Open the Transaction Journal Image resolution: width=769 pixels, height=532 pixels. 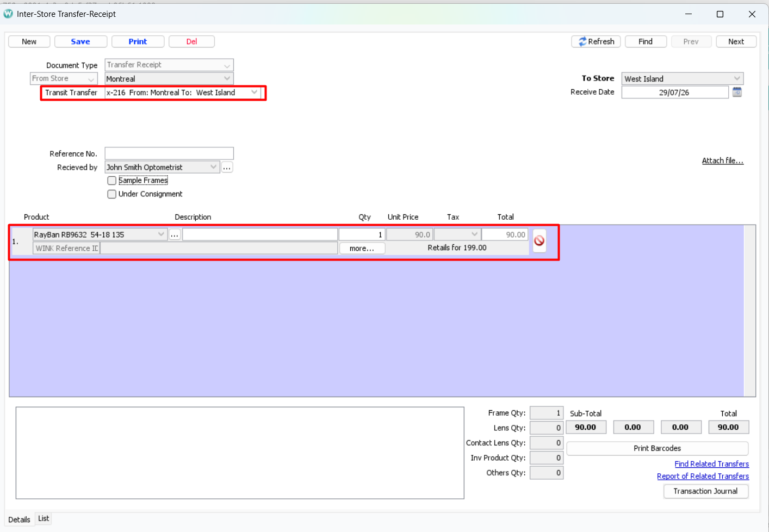point(706,491)
